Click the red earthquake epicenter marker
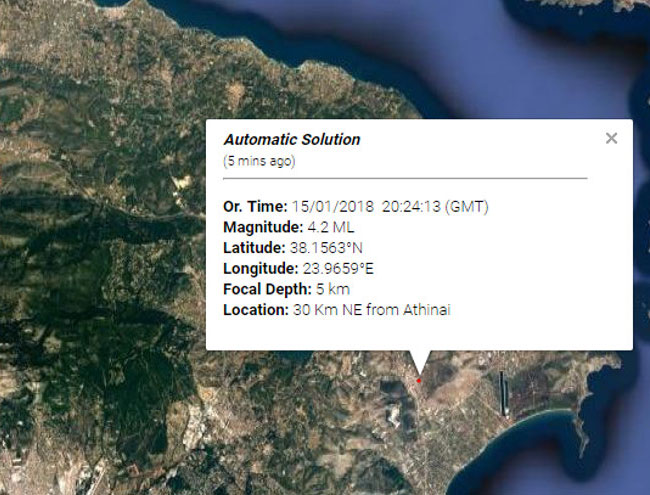 [x=419, y=380]
